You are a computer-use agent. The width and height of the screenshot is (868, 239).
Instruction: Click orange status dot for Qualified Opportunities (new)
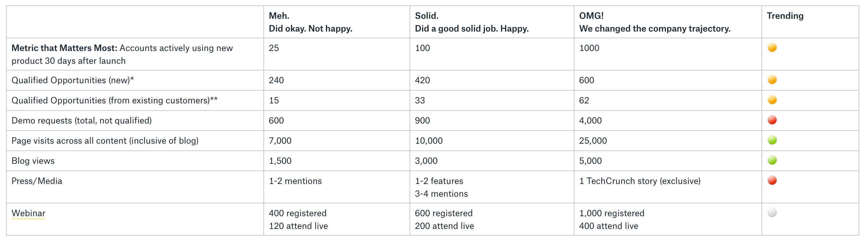pyautogui.click(x=772, y=80)
